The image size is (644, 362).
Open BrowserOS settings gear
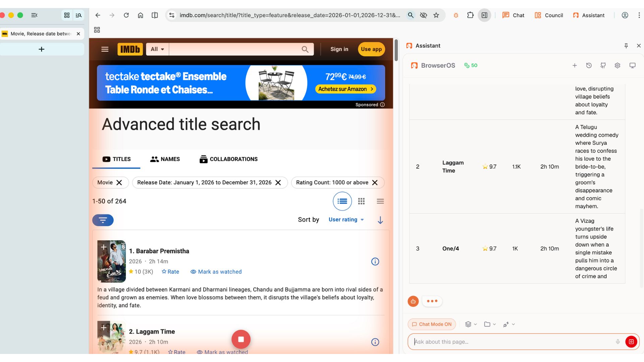[618, 65]
